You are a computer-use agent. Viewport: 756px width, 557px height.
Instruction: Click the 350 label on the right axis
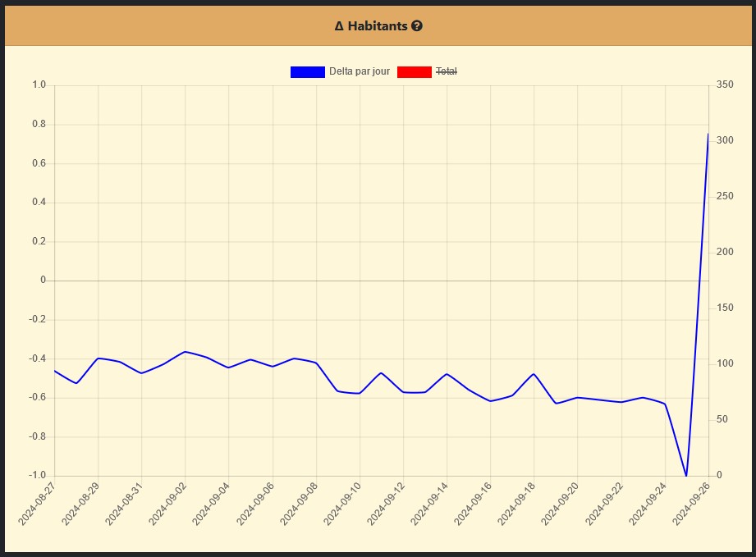[x=725, y=85]
